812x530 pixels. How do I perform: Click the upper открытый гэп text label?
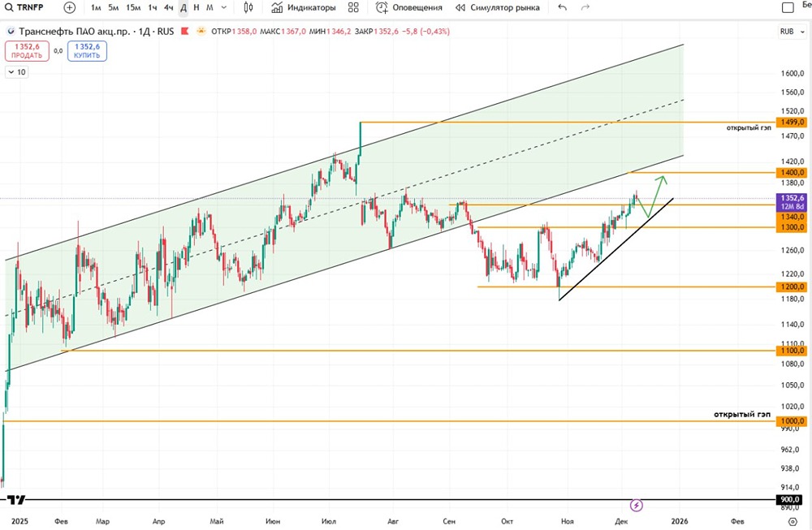749,128
